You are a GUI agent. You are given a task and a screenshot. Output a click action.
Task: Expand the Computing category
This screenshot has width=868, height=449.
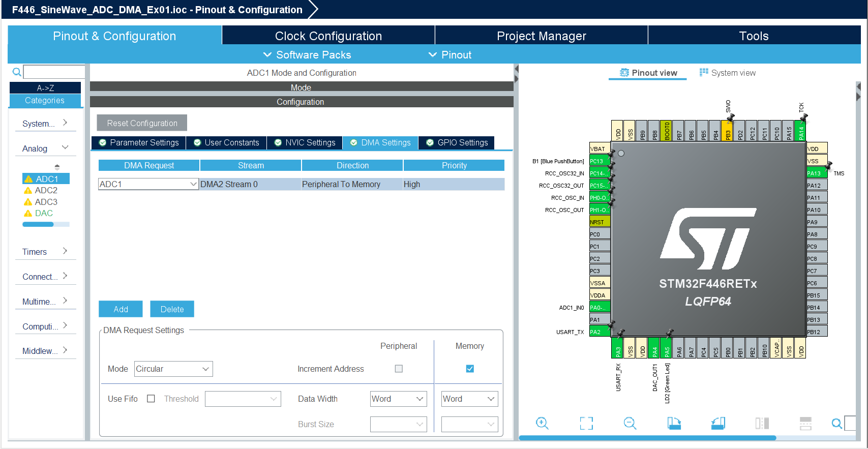[45, 326]
